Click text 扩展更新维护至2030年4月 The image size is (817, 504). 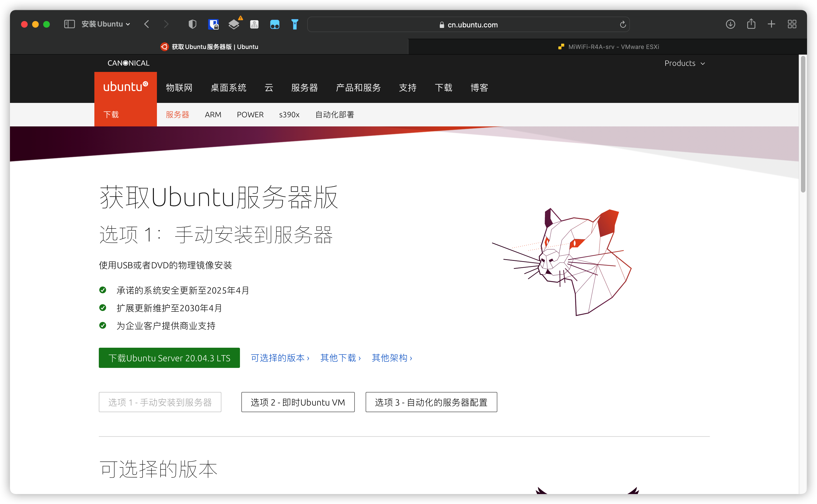tap(169, 308)
